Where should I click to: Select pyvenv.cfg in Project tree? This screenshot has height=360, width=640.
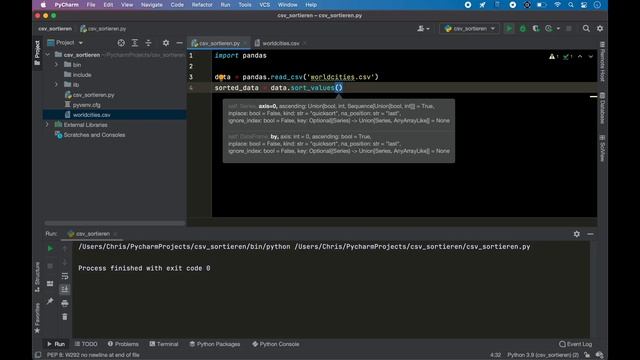tap(87, 105)
